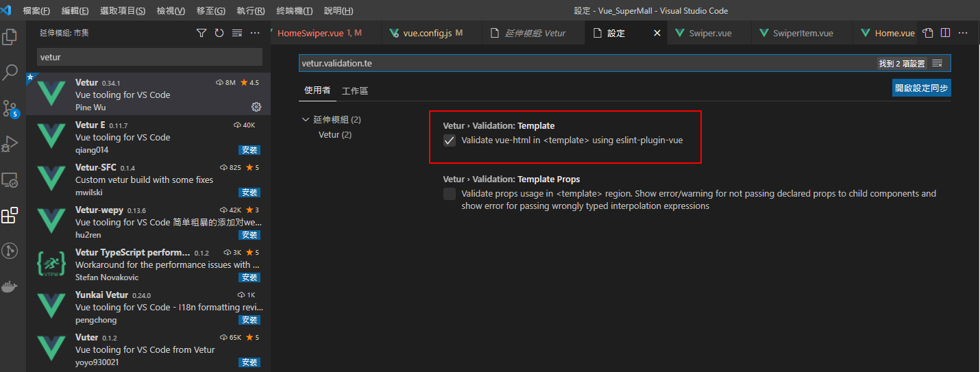Install the Vetur-wepy extension
980x372 pixels.
click(x=249, y=235)
